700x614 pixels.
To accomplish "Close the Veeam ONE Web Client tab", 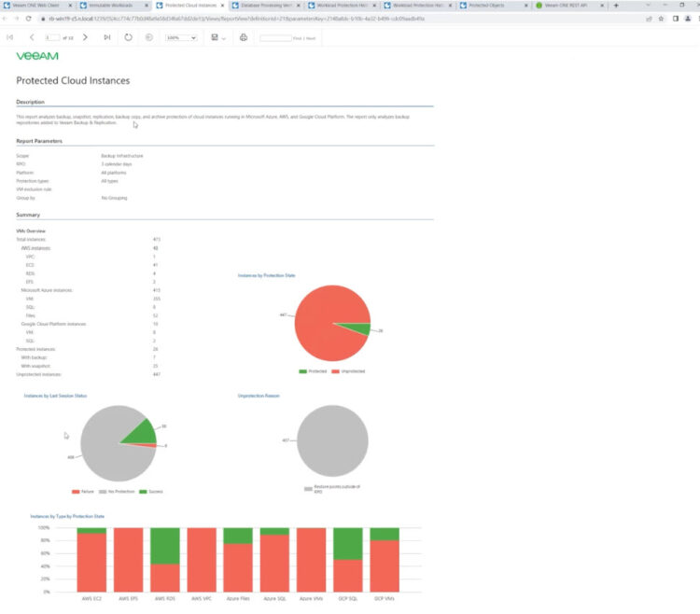I will click(x=70, y=6).
